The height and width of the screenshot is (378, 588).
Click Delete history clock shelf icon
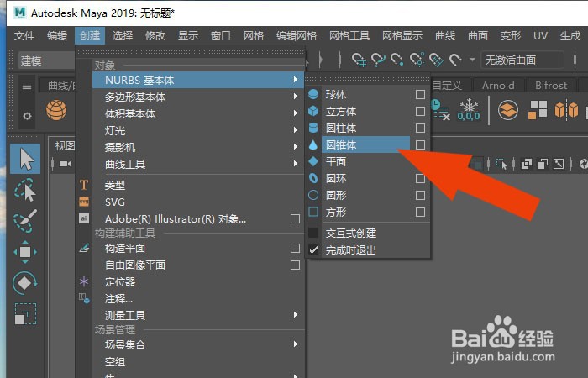[440, 110]
